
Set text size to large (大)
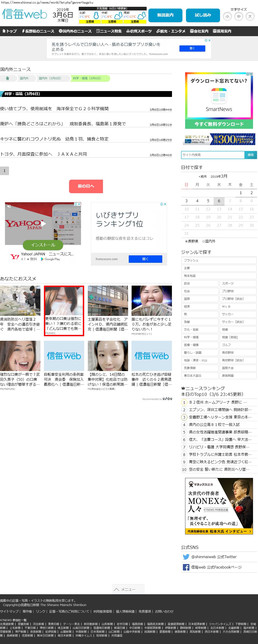pyautogui.click(x=250, y=17)
